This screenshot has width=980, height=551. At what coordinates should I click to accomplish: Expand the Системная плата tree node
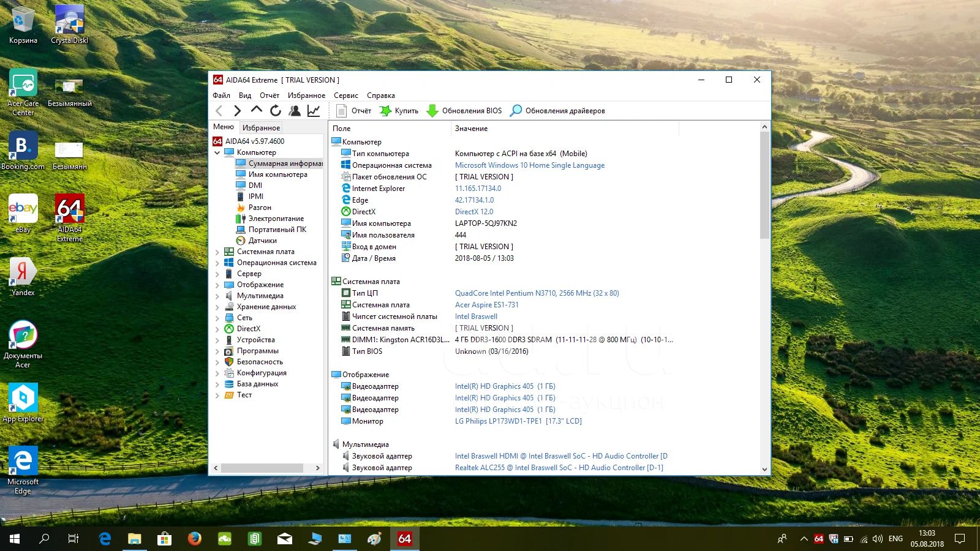pyautogui.click(x=217, y=252)
